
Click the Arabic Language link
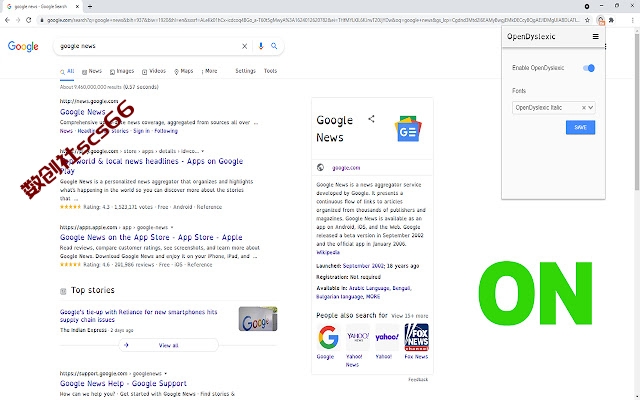(369, 288)
